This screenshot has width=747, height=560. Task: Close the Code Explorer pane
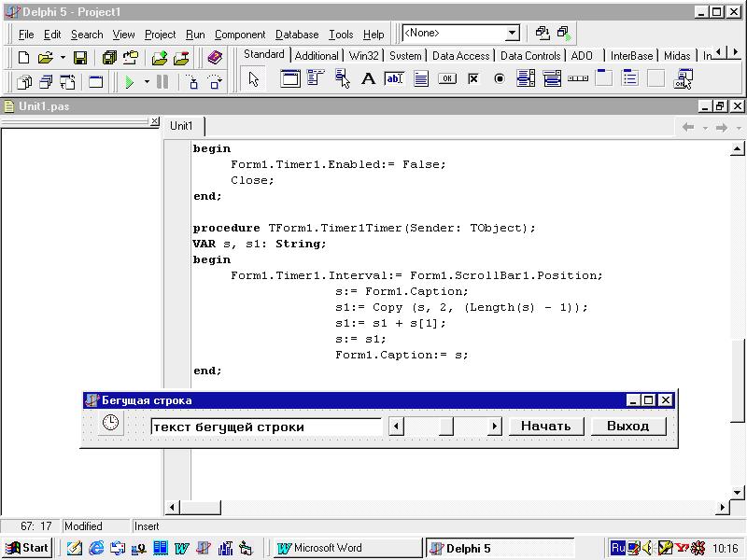coord(154,121)
